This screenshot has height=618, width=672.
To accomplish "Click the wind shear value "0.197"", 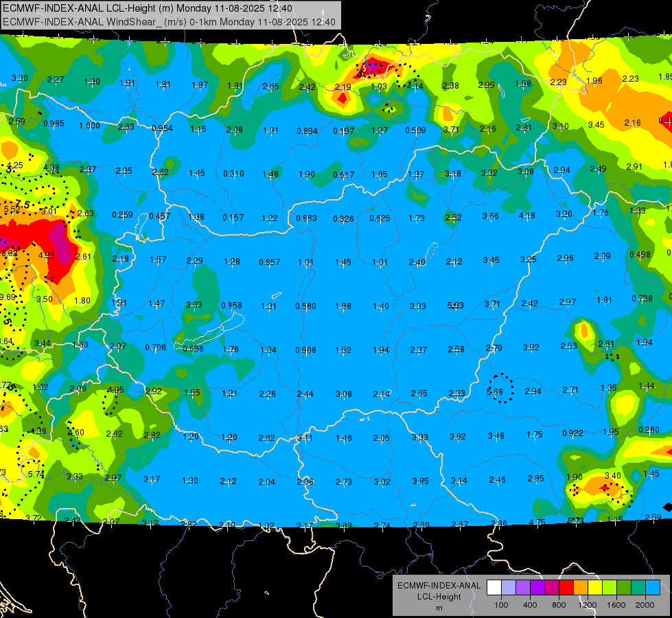I will [344, 130].
